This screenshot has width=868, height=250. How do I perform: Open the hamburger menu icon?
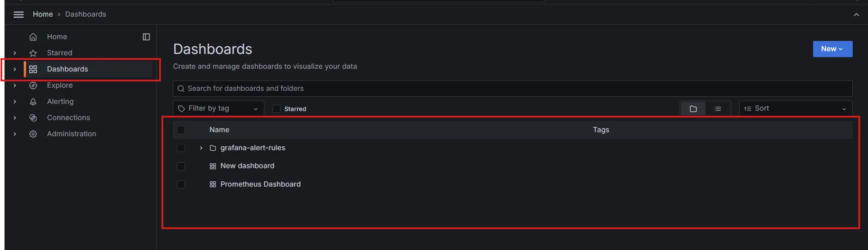18,14
